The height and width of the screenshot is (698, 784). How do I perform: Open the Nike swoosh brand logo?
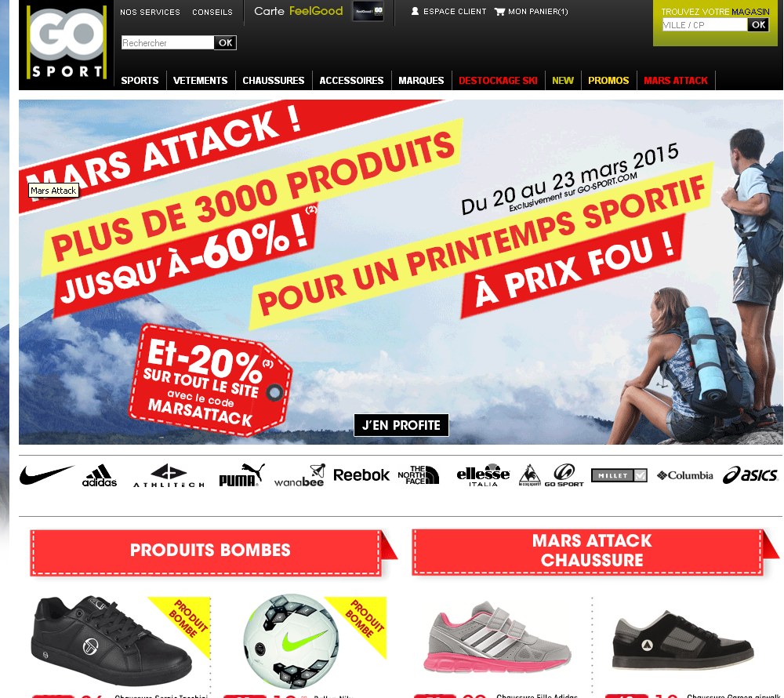tap(46, 474)
